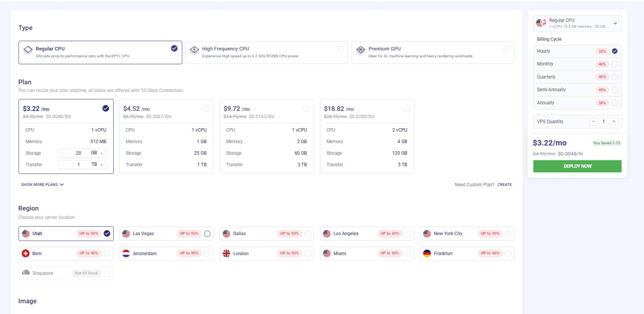Image resolution: width=644 pixels, height=314 pixels.
Task: Choose the $18.82/mo plan
Action: point(367,136)
